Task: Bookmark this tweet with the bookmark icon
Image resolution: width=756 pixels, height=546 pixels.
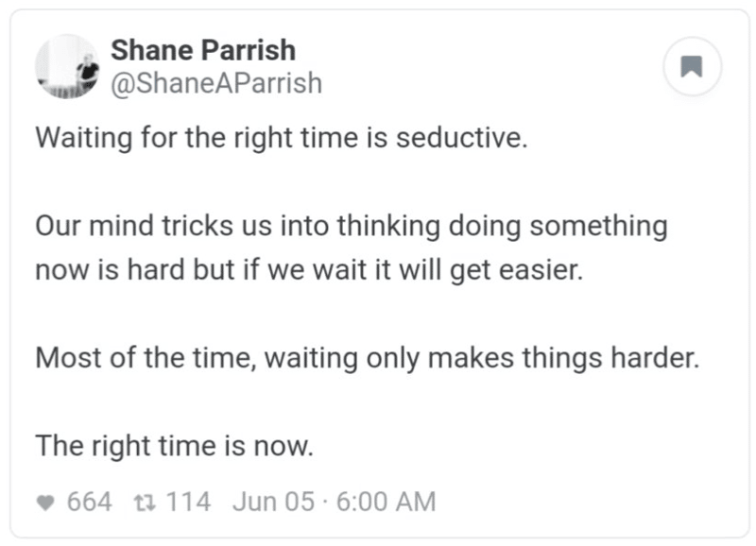Action: (692, 66)
